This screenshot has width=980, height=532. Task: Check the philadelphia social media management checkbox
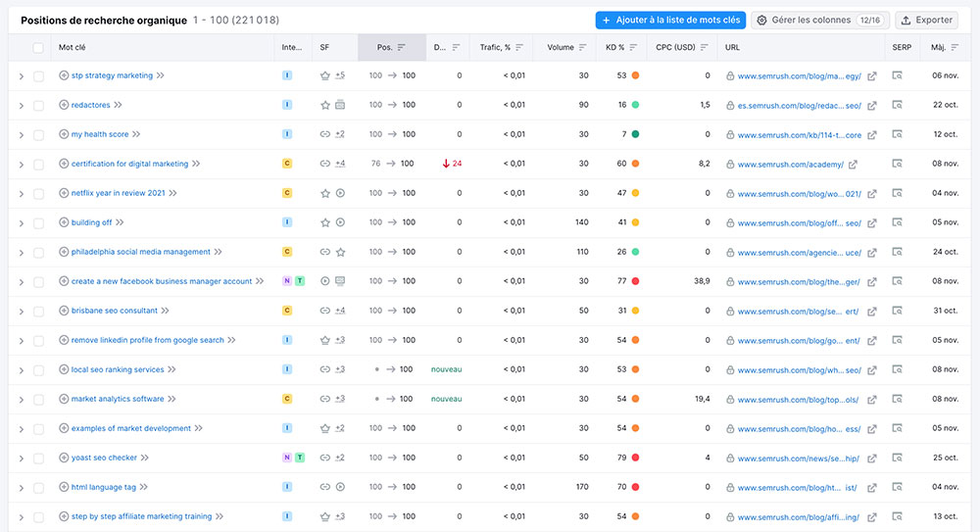pos(38,253)
